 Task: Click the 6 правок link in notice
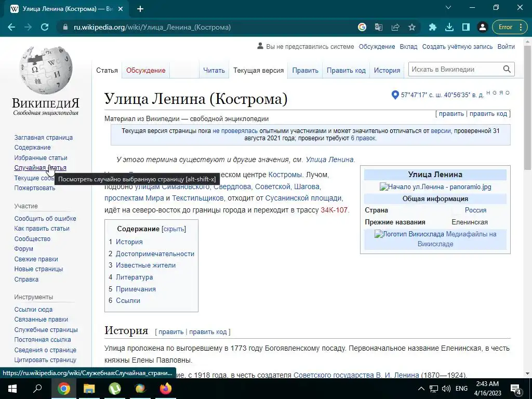[363, 138]
